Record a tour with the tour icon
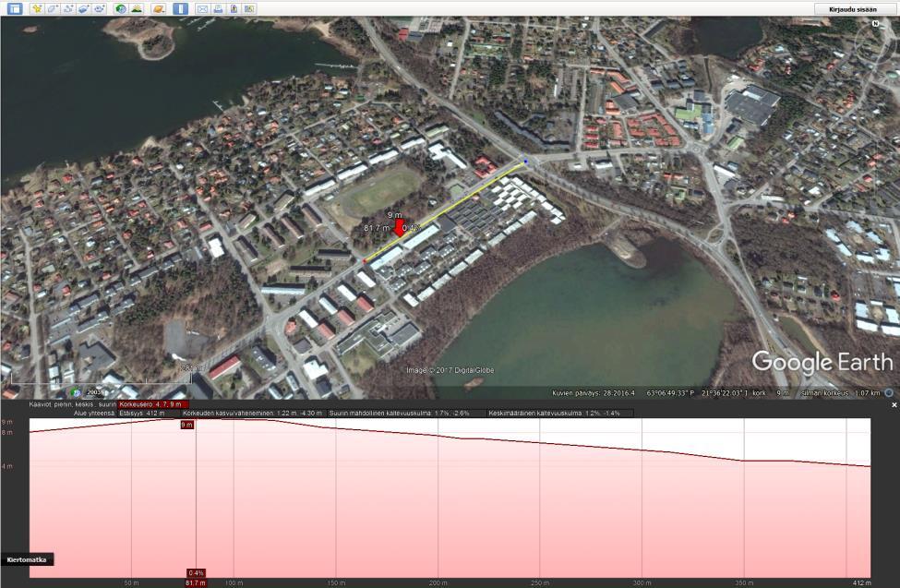The image size is (900, 588). pos(100,8)
